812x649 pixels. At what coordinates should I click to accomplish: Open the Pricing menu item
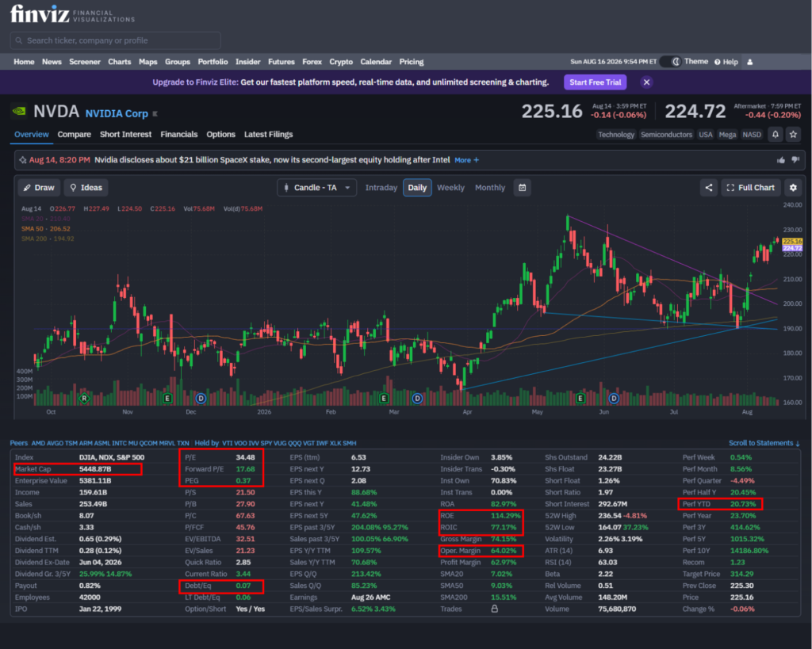412,62
